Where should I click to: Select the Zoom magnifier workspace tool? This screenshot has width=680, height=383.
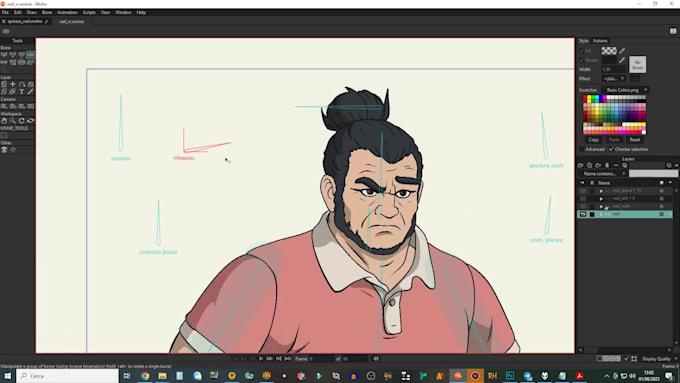13,121
